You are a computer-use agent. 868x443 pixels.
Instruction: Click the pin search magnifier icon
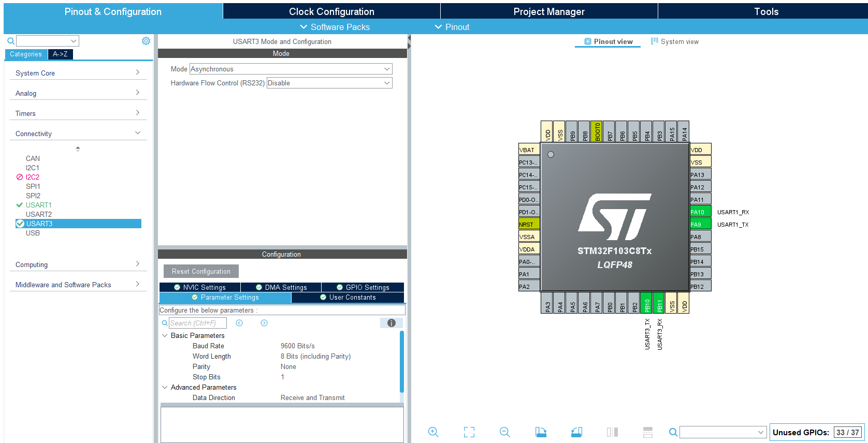pyautogui.click(x=673, y=432)
